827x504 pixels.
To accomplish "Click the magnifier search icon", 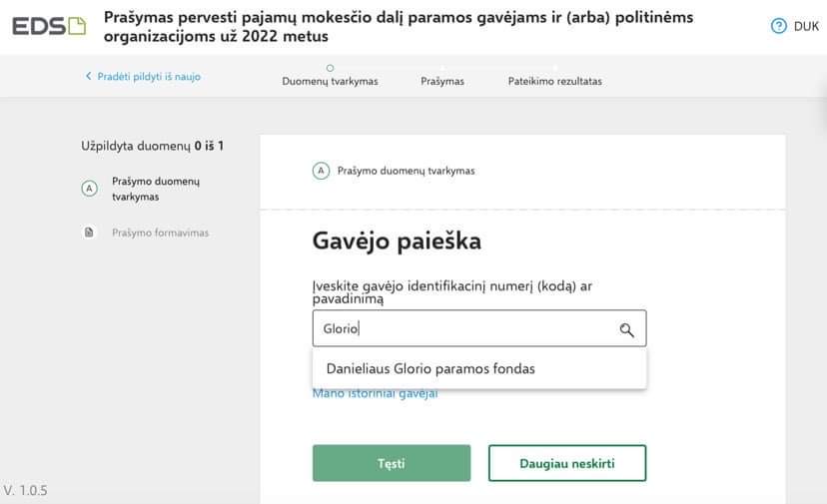I will click(x=627, y=329).
